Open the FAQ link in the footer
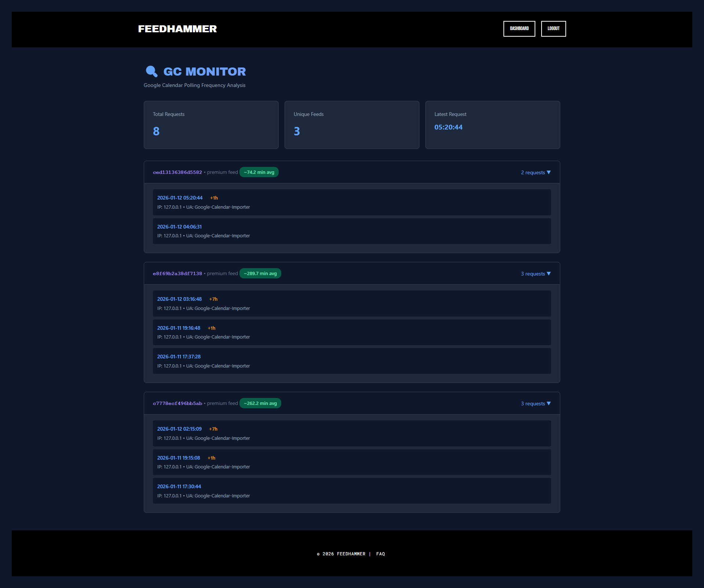Image resolution: width=704 pixels, height=588 pixels. (381, 554)
